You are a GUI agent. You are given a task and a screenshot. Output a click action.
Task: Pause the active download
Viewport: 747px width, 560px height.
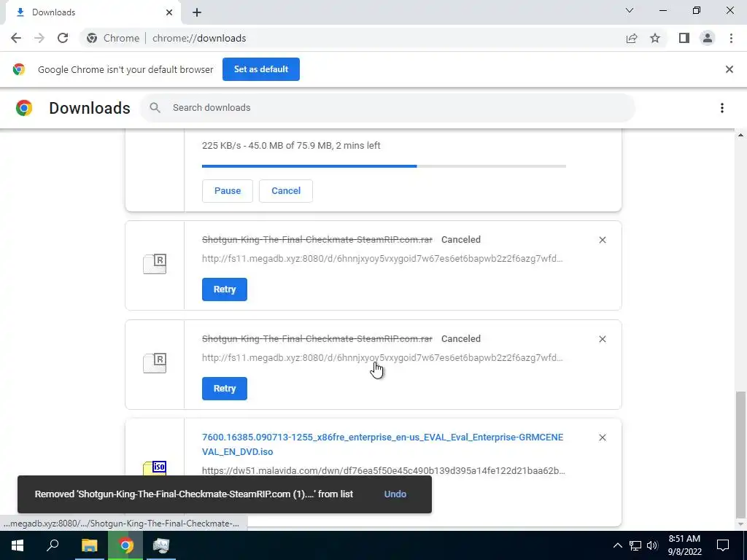(228, 191)
